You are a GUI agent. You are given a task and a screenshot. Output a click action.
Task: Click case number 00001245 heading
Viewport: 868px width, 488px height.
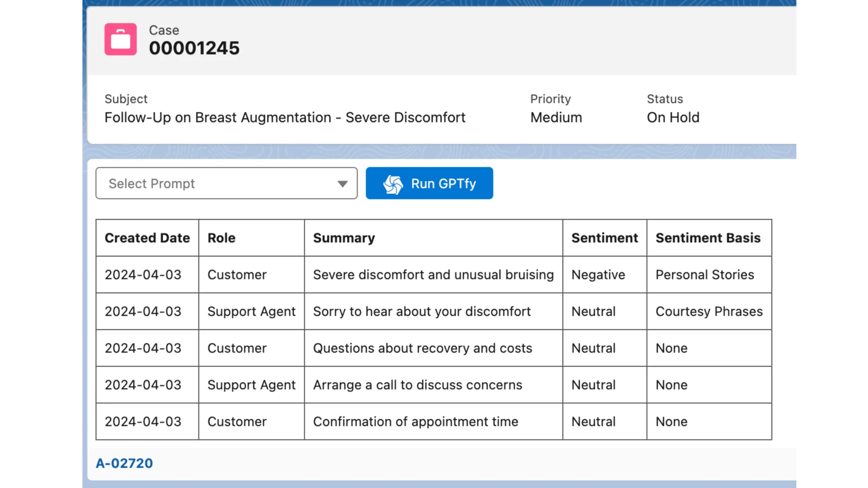pyautogui.click(x=194, y=48)
